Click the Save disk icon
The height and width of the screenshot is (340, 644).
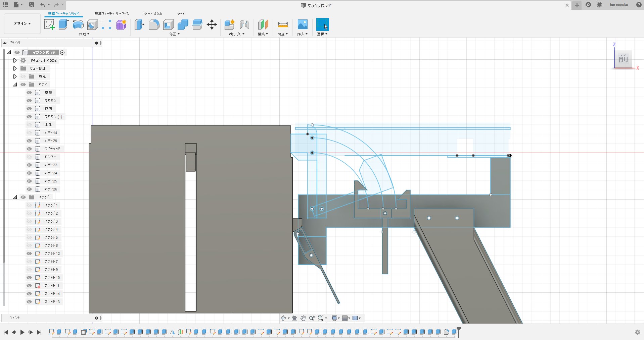[31, 5]
